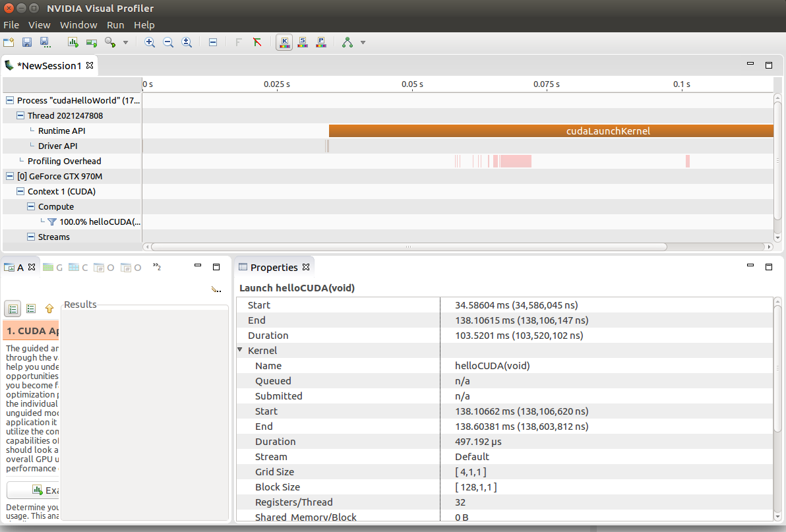The width and height of the screenshot is (786, 532).
Task: Open the View menu
Action: click(39, 25)
